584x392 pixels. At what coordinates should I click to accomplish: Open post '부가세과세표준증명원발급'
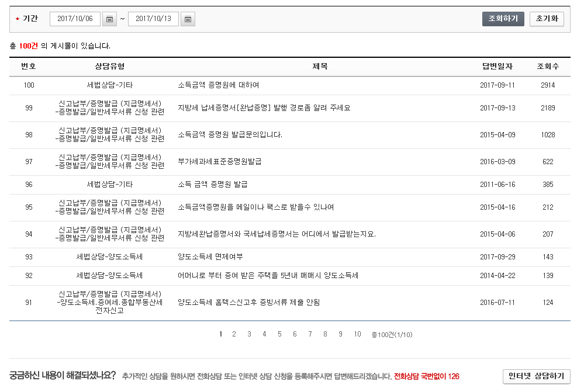click(219, 162)
